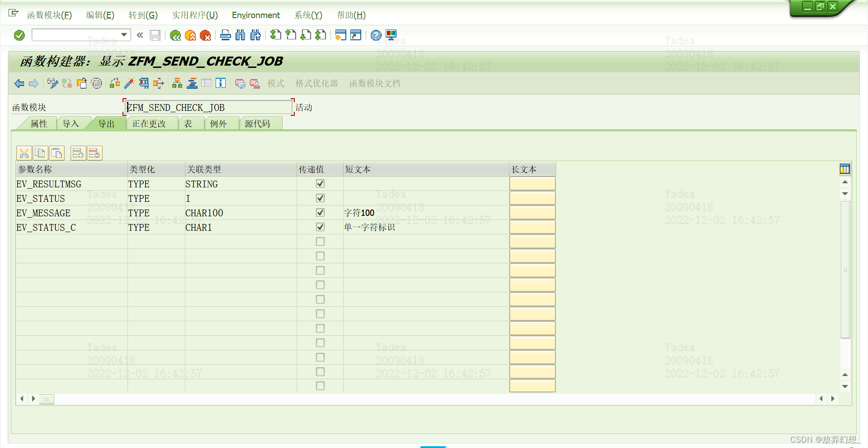Image resolution: width=868 pixels, height=448 pixels.
Task: Click the STRING associated type cell
Action: click(x=241, y=184)
